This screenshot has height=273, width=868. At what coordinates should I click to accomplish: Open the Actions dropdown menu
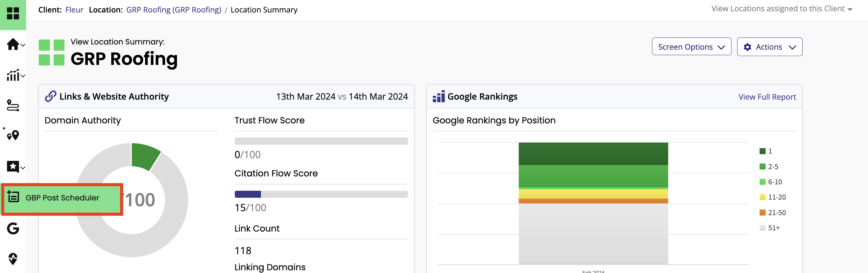click(769, 47)
